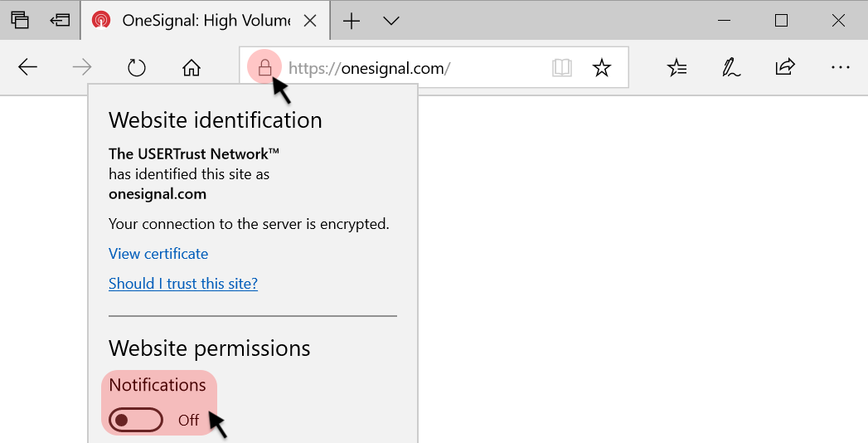Viewport: 868px width, 443px height.
Task: Open the Settings and more menu
Action: 840,68
